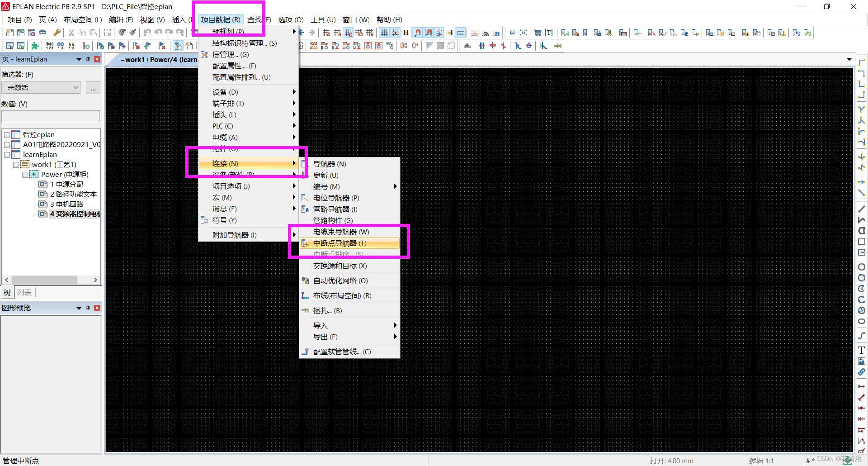Screen dimensions: 868x466
Task: Open the =work1+Power/4 document tab
Action: pyautogui.click(x=159, y=60)
